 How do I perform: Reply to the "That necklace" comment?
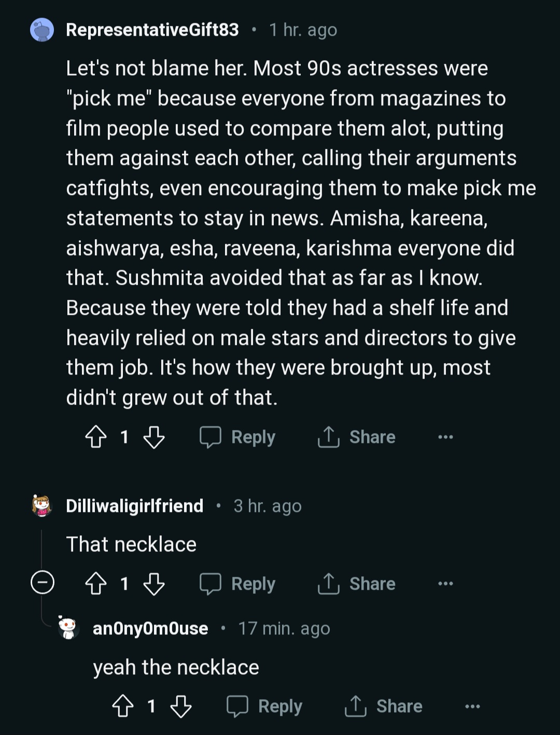[238, 584]
